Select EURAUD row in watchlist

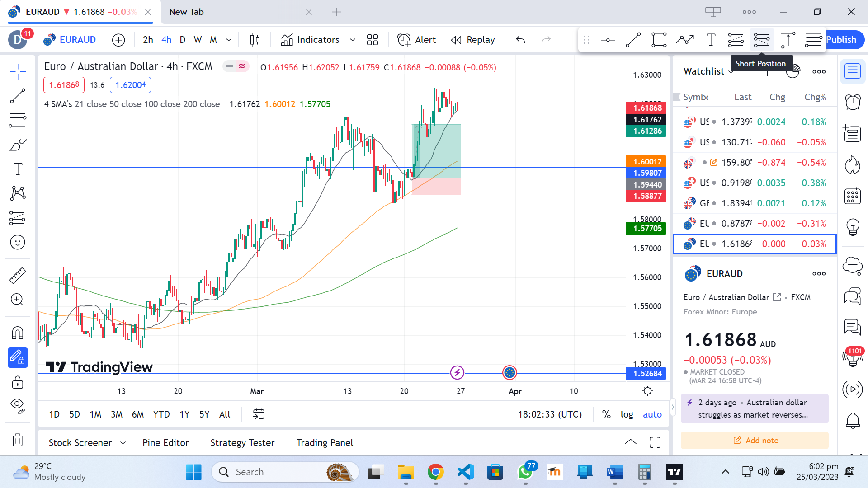click(x=755, y=244)
